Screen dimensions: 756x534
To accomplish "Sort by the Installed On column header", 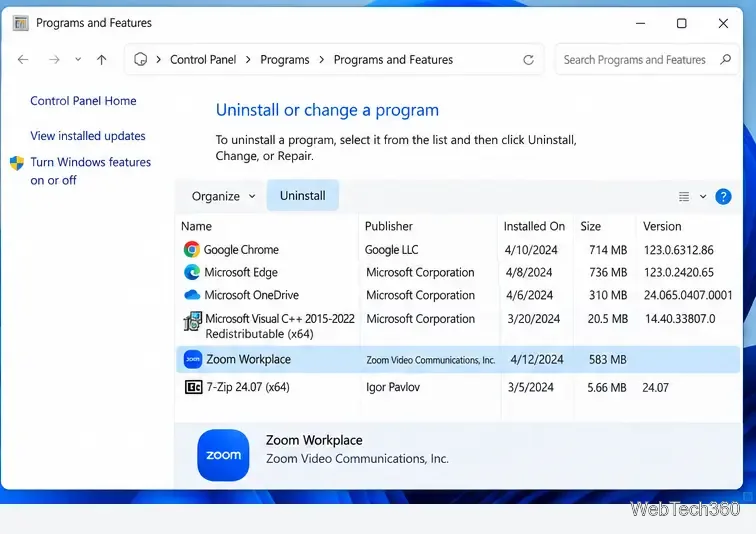I will [534, 227].
